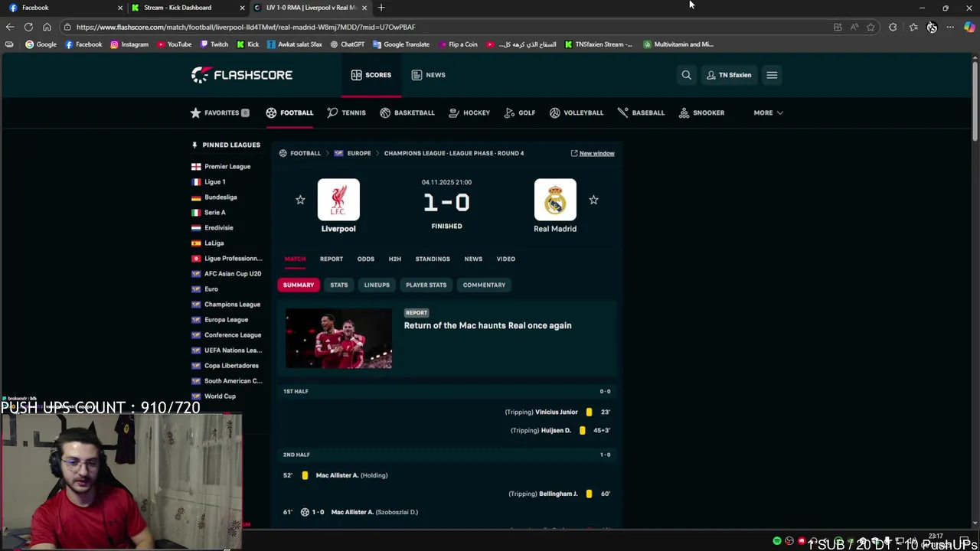Refresh the browser page

[x=28, y=27]
